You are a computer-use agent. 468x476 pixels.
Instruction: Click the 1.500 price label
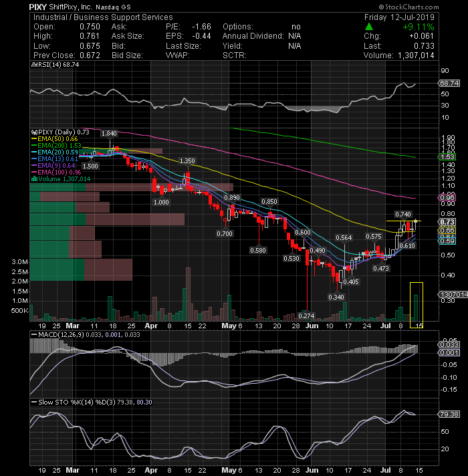tap(90, 166)
